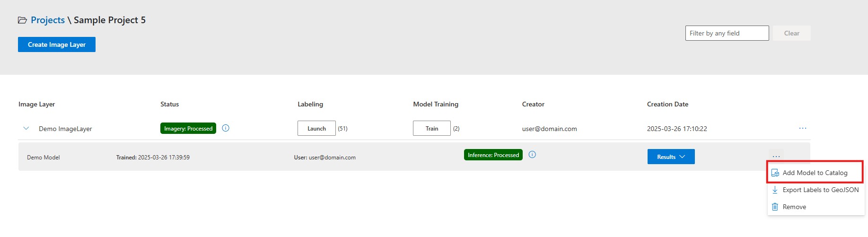Viewport: 868px width, 237px height.
Task: Choose Export Labels to GeoJSON
Action: (x=815, y=190)
